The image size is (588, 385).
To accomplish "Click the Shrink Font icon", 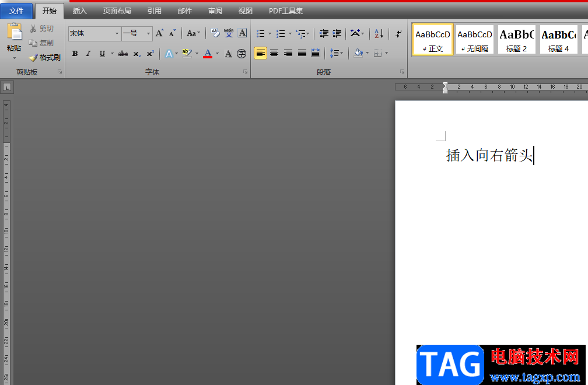I will 172,33.
